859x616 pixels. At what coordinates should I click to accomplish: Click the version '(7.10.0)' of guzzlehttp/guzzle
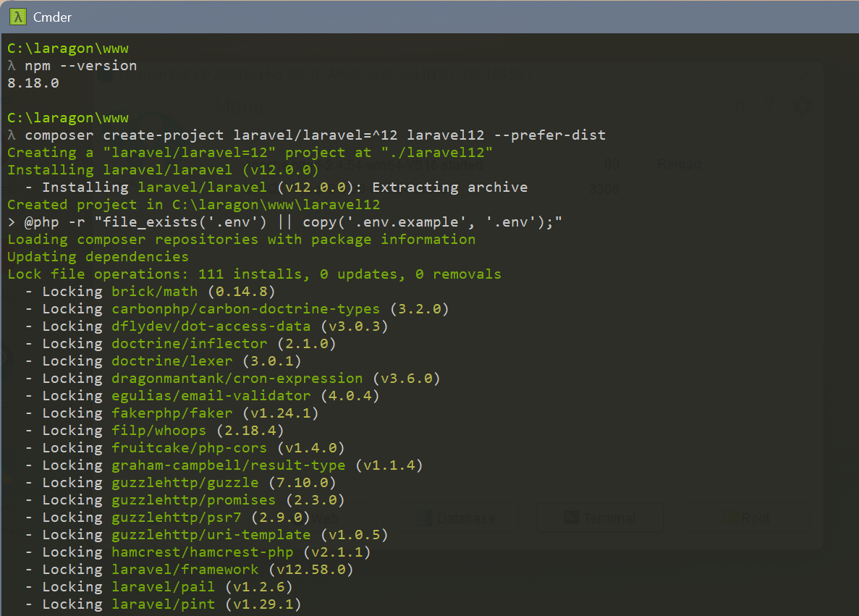[302, 484]
